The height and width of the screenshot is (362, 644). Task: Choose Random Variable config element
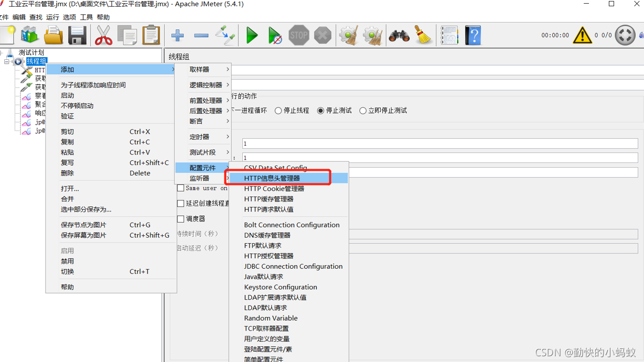click(288, 318)
